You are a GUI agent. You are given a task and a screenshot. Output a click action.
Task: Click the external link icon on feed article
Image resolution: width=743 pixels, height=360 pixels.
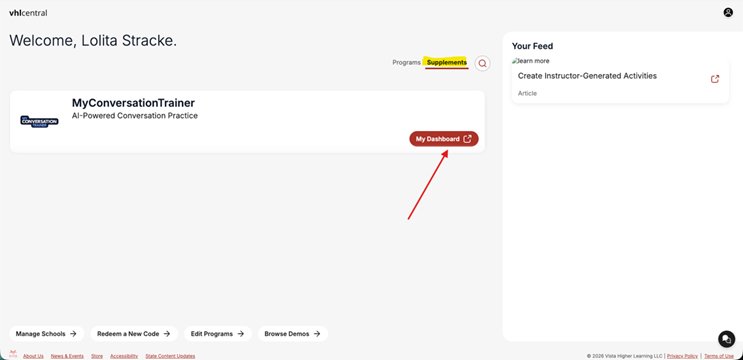click(x=715, y=79)
